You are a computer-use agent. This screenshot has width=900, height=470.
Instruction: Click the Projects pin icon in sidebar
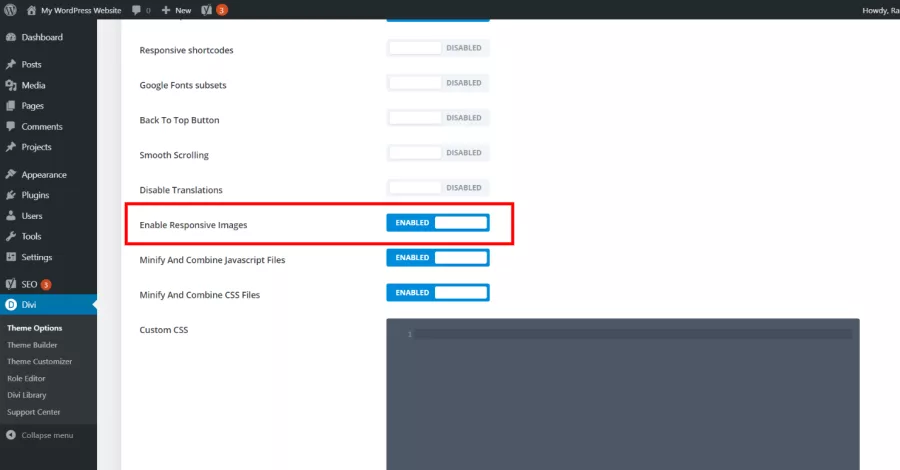pyautogui.click(x=11, y=147)
